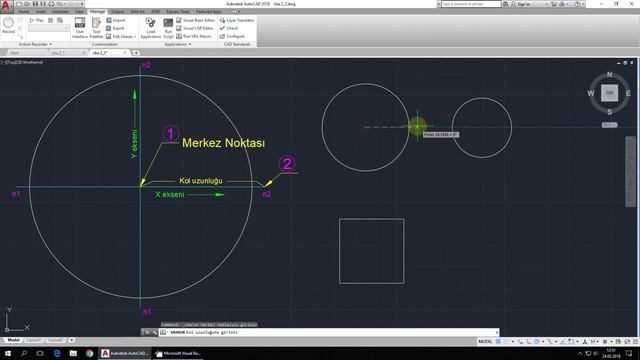Click the N compass direction on ViewCube

[609, 75]
